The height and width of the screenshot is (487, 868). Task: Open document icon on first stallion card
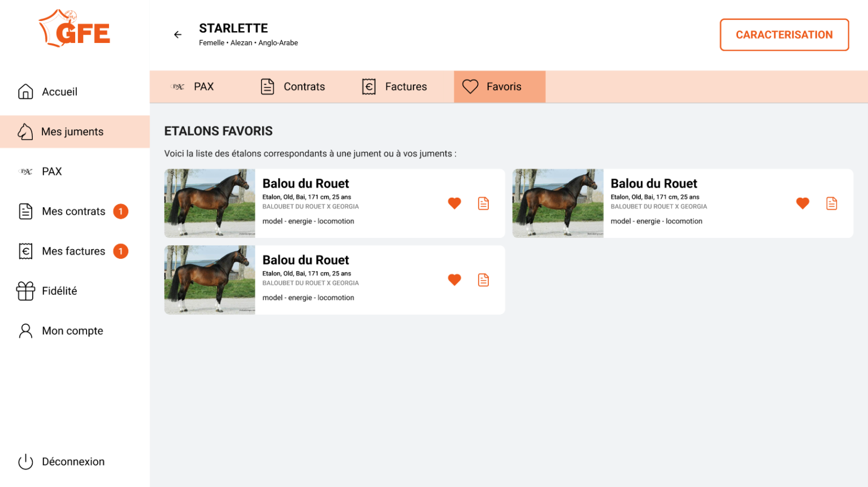click(x=483, y=203)
